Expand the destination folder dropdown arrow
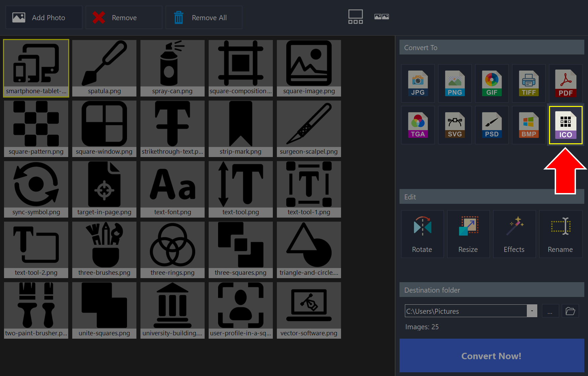Screen dimensions: 588x376 coord(532,311)
